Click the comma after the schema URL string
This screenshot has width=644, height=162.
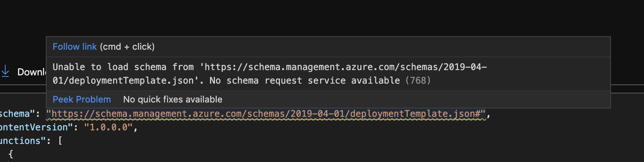click(x=489, y=114)
